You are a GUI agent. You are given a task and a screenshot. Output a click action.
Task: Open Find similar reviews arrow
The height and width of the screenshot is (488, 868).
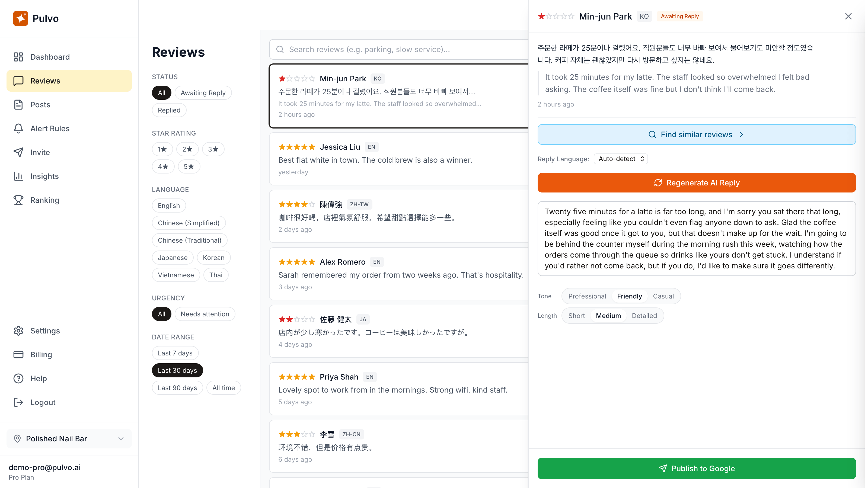[x=741, y=135]
